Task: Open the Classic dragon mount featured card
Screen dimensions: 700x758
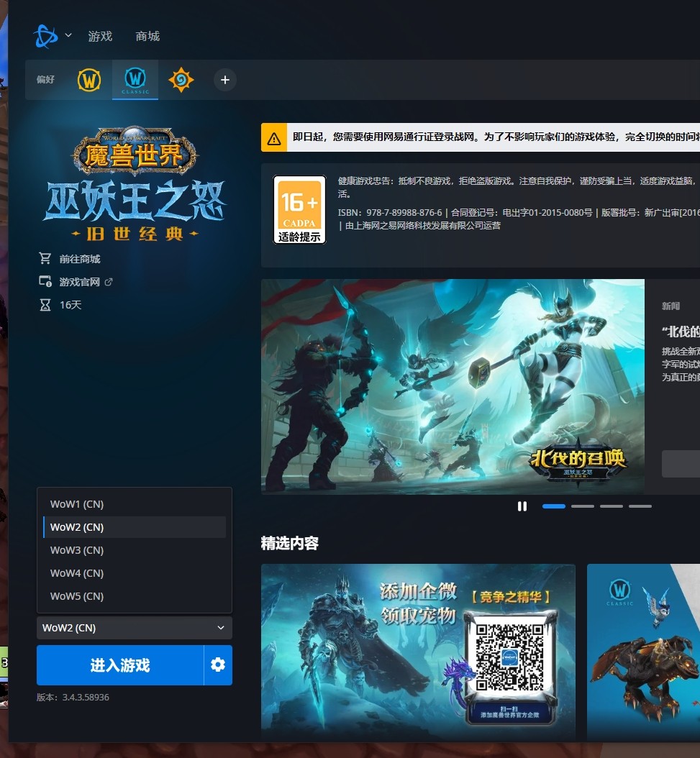Action: 643,652
